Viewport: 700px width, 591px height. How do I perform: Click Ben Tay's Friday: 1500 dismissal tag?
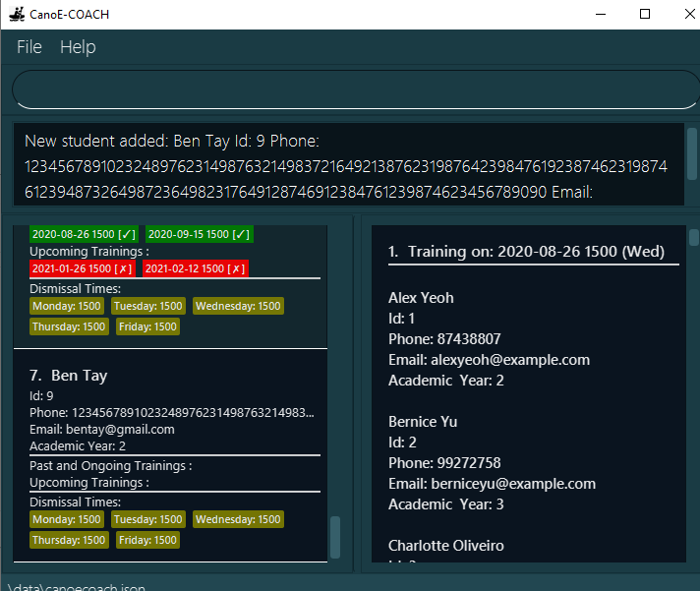point(147,540)
